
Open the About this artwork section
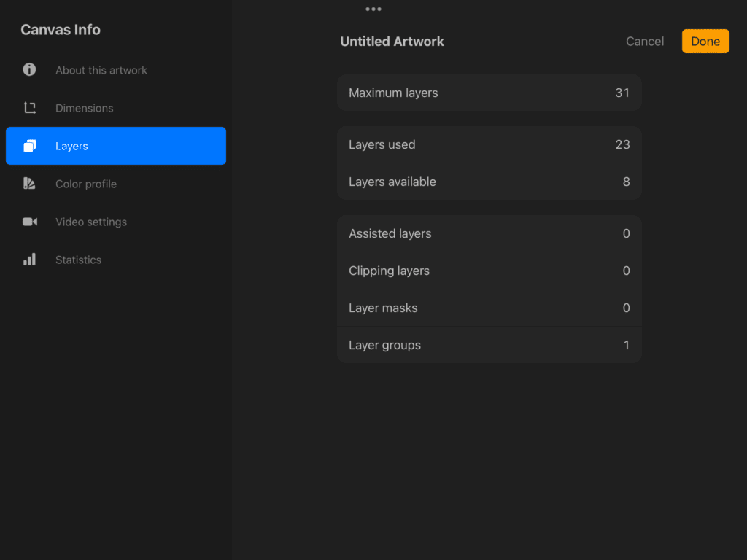pos(101,70)
